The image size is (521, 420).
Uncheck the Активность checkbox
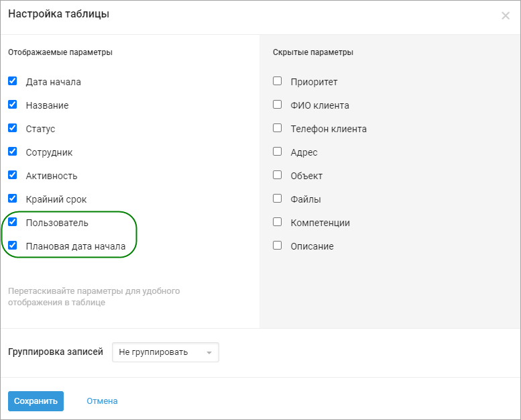pos(12,175)
